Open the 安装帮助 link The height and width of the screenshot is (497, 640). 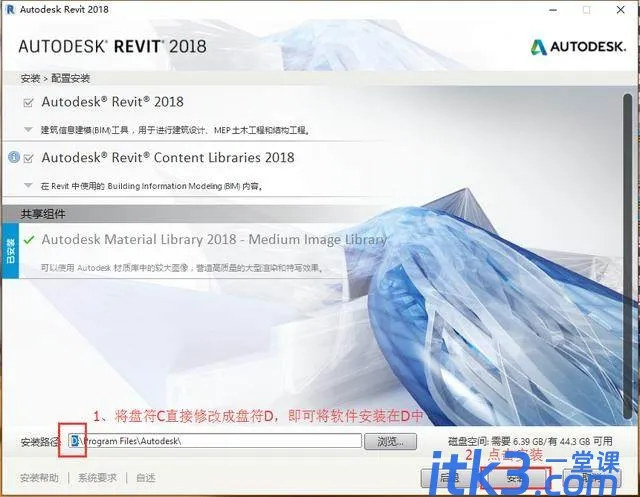(x=39, y=477)
